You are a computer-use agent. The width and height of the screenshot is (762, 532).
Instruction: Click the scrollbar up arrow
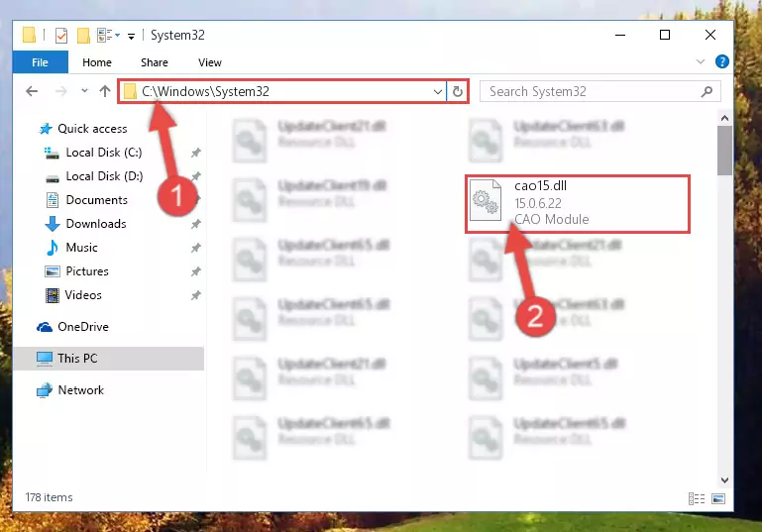[x=724, y=118]
